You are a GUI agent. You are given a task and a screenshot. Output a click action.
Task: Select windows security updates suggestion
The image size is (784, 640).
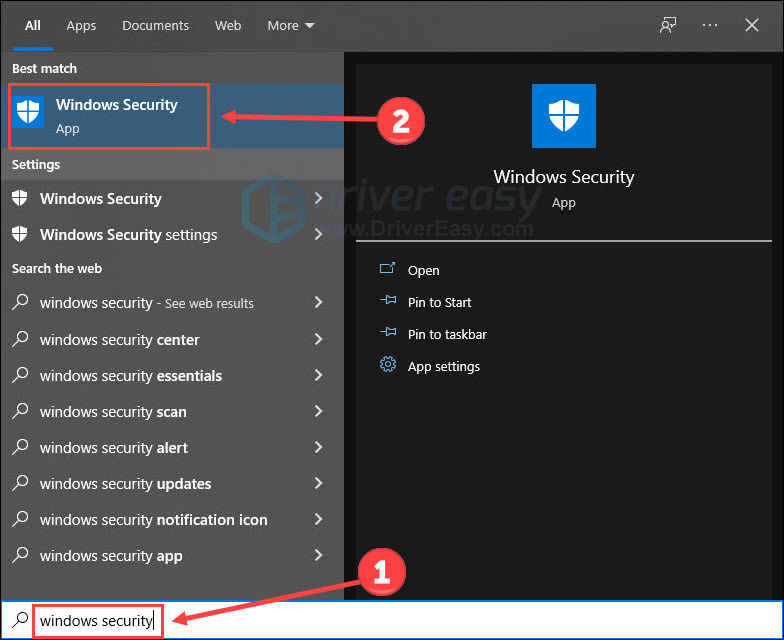pyautogui.click(x=125, y=484)
